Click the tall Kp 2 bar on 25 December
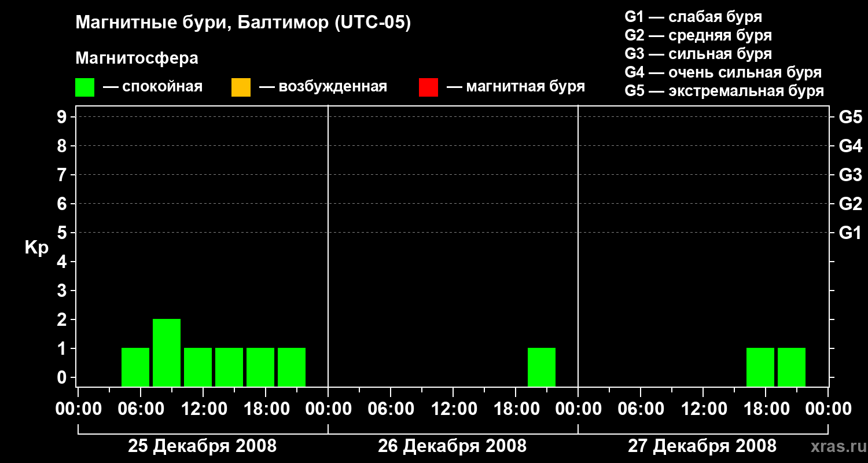868x463 pixels. 167,352
